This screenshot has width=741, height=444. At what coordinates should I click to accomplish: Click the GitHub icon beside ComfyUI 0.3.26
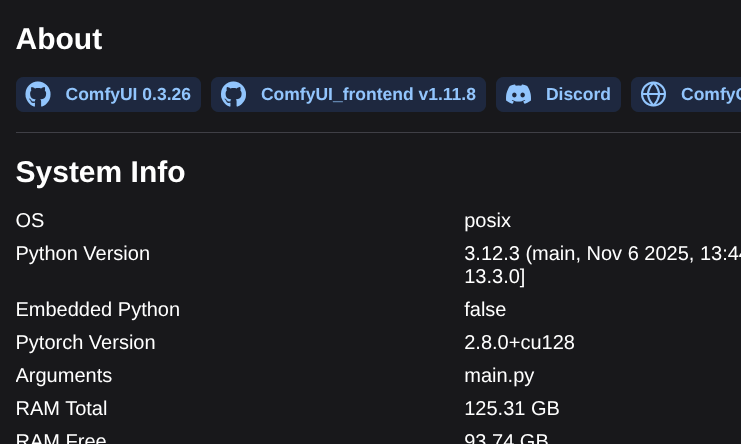click(x=38, y=94)
